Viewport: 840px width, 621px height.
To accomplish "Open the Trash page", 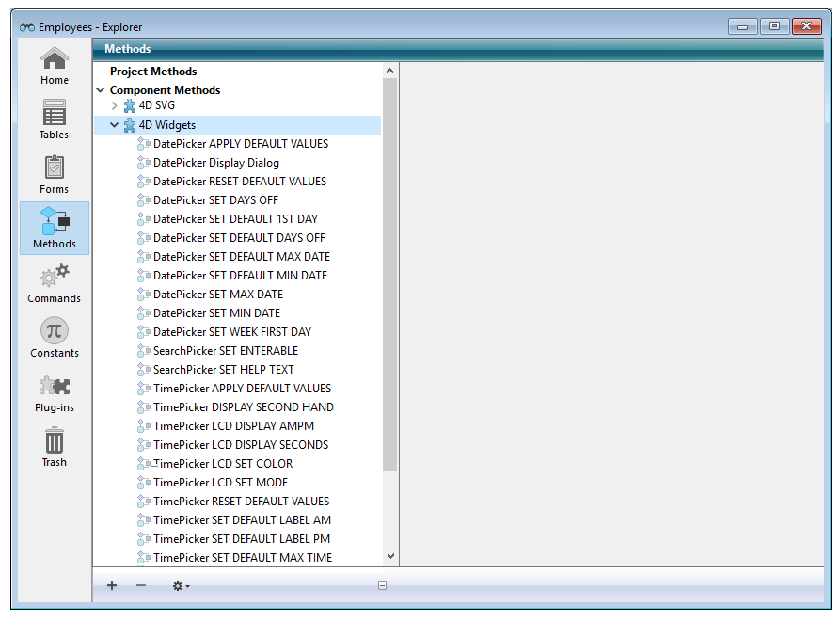I will [55, 446].
